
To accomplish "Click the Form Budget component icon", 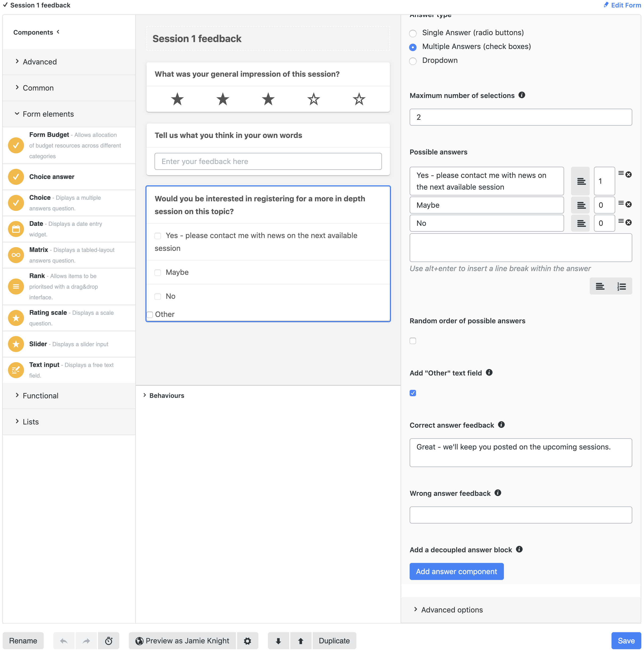I will coord(16,145).
